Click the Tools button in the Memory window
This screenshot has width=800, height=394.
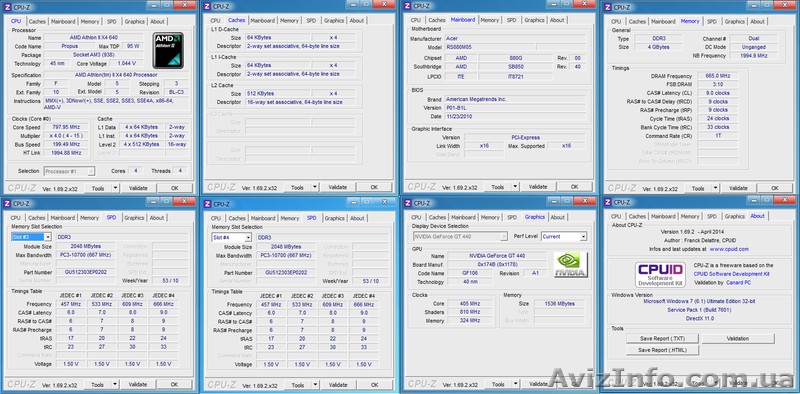(698, 188)
